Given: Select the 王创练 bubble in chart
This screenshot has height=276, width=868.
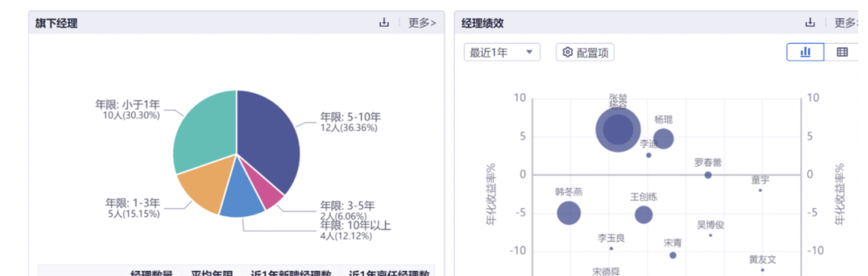Looking at the screenshot, I should (644, 215).
